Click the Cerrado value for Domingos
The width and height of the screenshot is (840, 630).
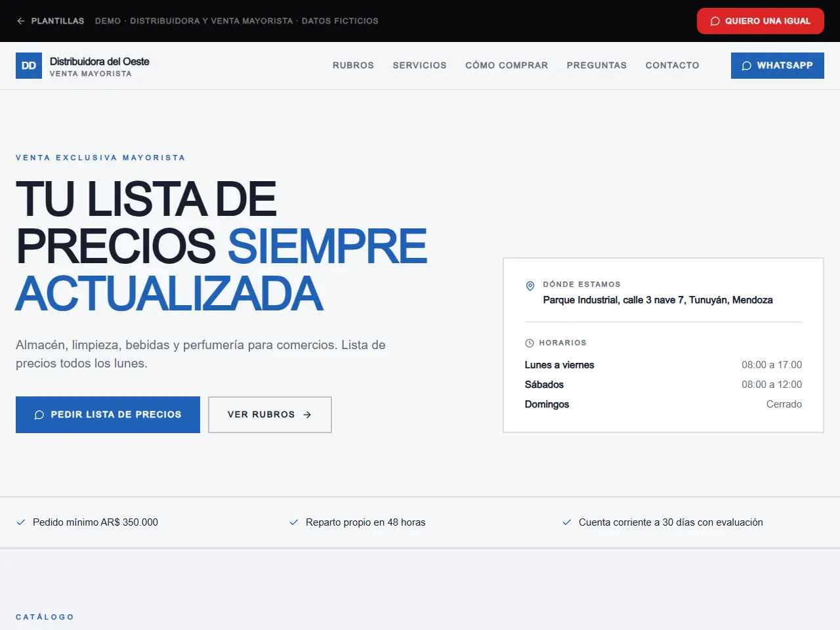(x=784, y=404)
